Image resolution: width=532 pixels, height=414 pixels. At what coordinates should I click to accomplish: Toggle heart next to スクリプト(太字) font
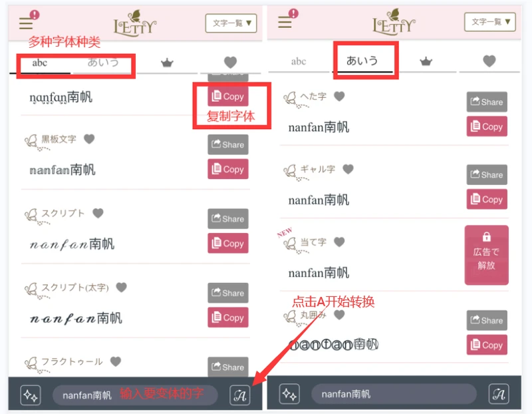tap(122, 288)
